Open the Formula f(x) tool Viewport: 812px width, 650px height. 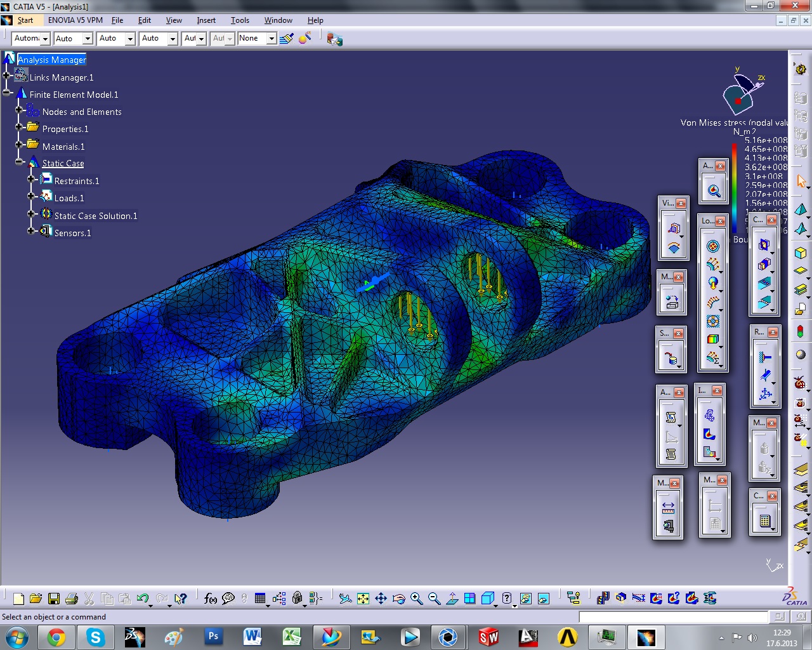click(211, 599)
